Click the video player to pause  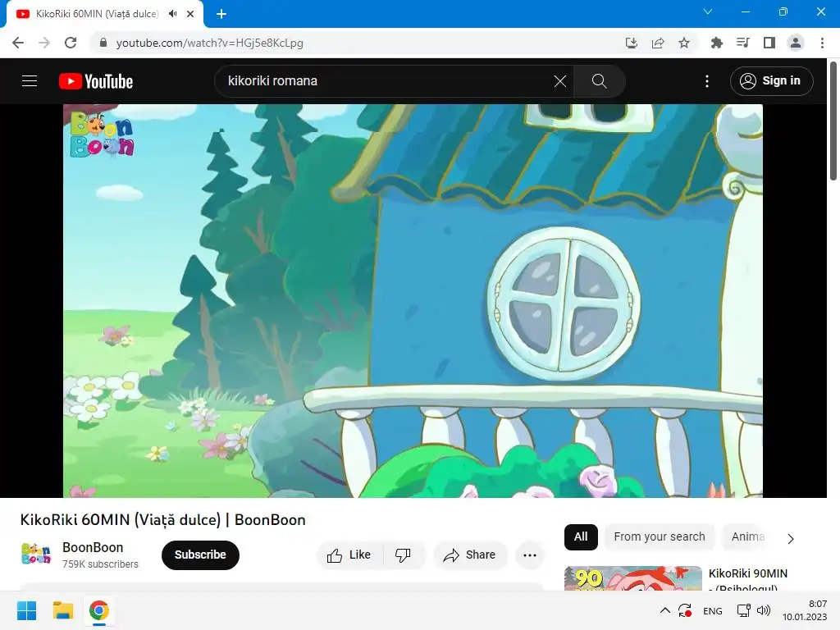(x=413, y=300)
